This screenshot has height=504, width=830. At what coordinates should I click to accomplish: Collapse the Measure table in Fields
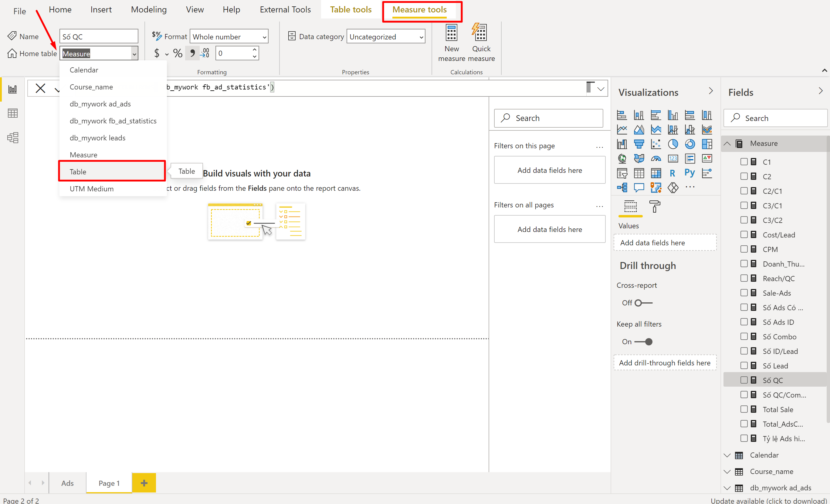(727, 144)
